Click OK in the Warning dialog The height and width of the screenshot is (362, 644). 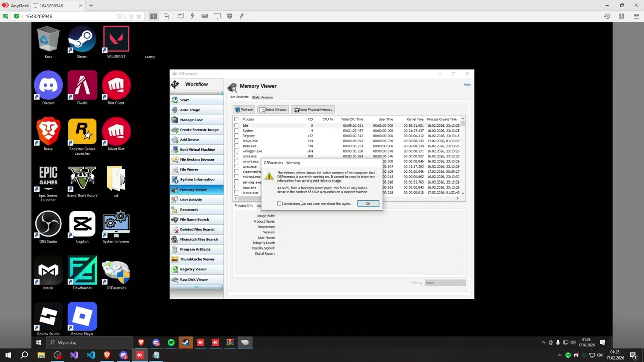click(x=368, y=204)
